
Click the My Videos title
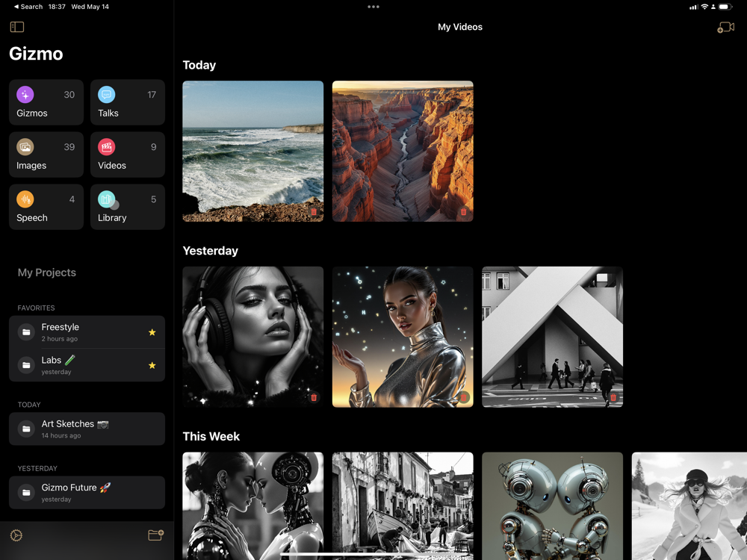(x=460, y=27)
